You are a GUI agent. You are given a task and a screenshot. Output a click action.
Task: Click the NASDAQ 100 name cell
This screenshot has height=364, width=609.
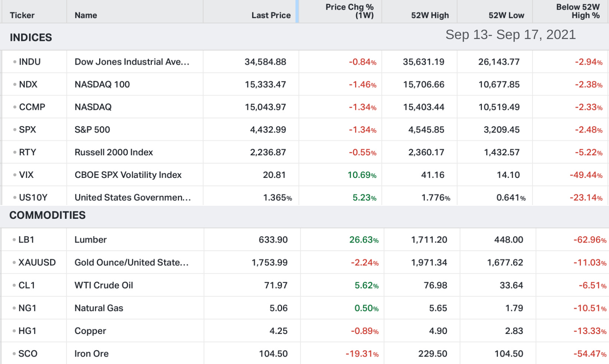(x=102, y=84)
